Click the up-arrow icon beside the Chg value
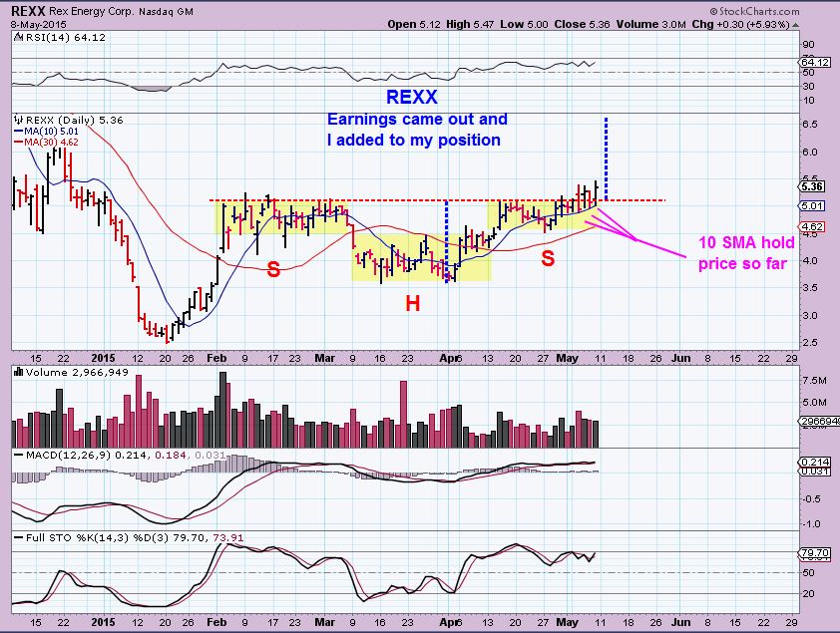840x633 pixels. 795,25
